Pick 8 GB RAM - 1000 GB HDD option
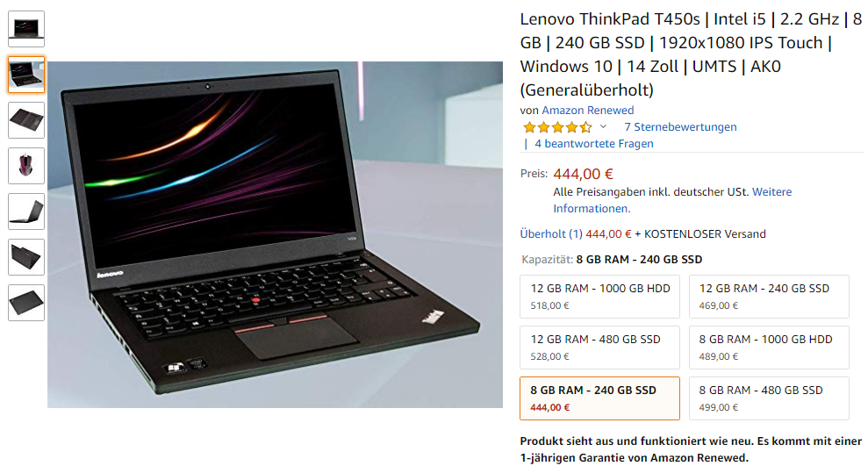 769,348
